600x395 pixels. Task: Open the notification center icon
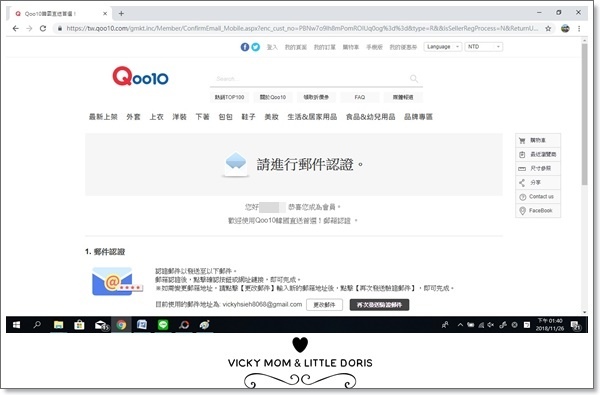576,325
